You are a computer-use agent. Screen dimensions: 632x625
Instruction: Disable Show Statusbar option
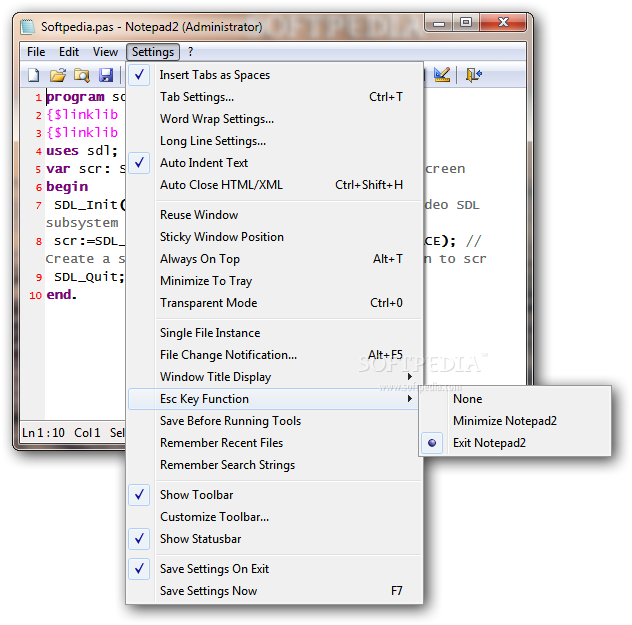(x=275, y=539)
